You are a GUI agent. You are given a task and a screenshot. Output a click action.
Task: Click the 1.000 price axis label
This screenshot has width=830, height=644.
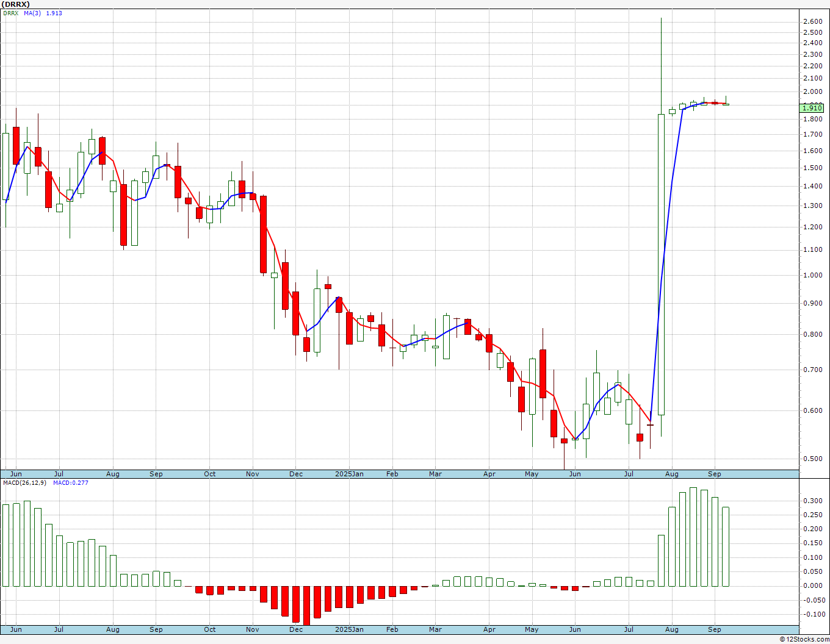(x=812, y=275)
